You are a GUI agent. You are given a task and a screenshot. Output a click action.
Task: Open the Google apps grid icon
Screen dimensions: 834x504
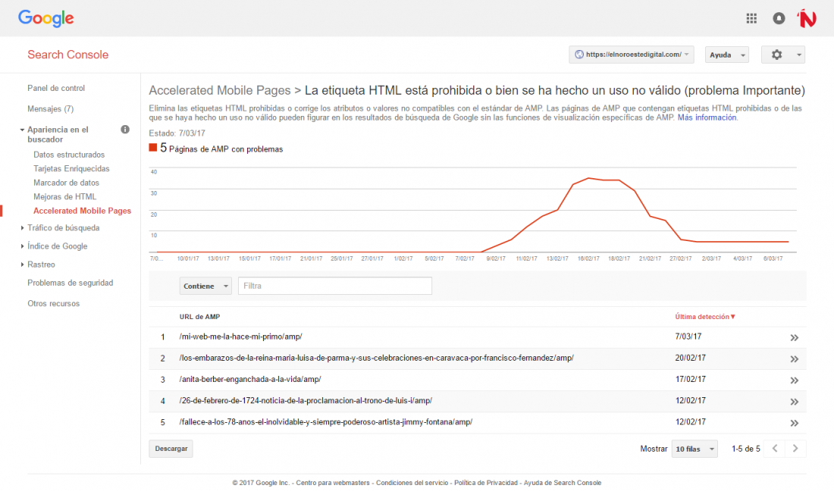751,19
